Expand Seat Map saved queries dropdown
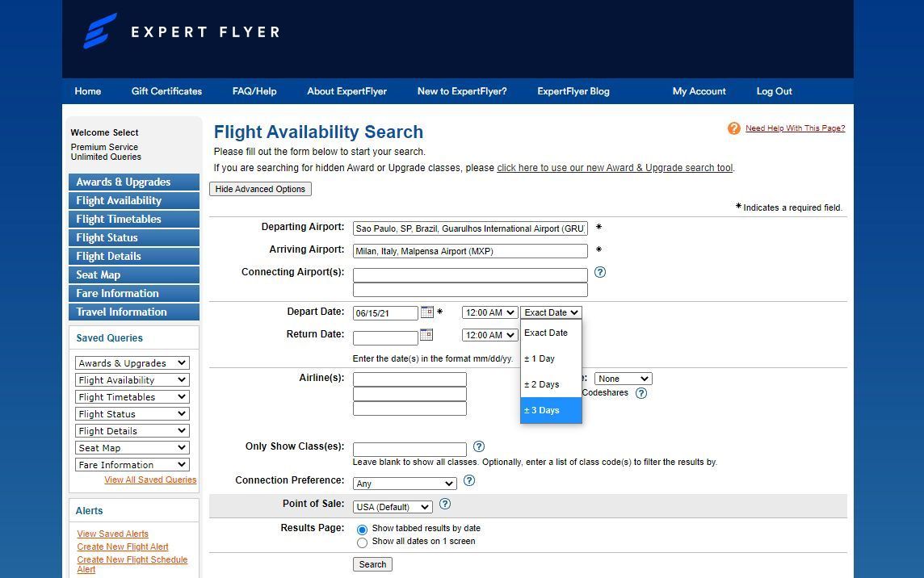924x578 pixels. tap(132, 448)
